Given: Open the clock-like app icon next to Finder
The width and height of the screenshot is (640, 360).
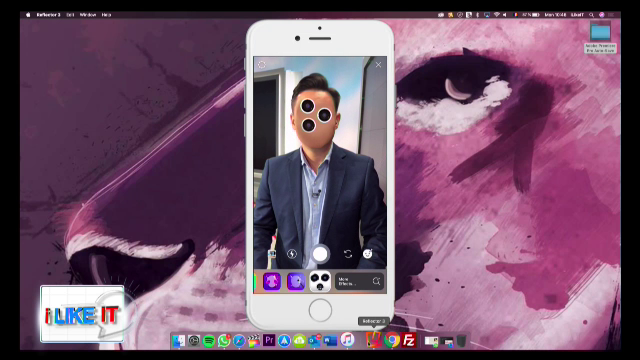Looking at the screenshot, I should [193, 341].
